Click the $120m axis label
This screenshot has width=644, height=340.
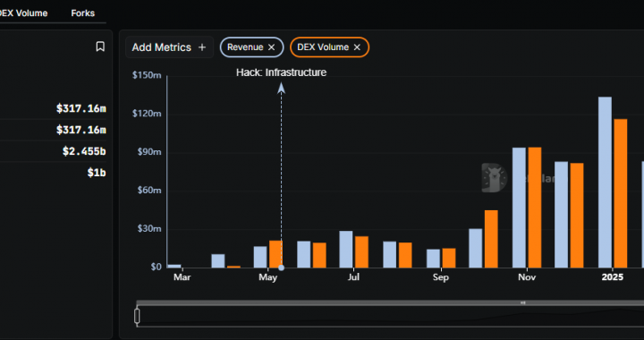[x=147, y=114]
